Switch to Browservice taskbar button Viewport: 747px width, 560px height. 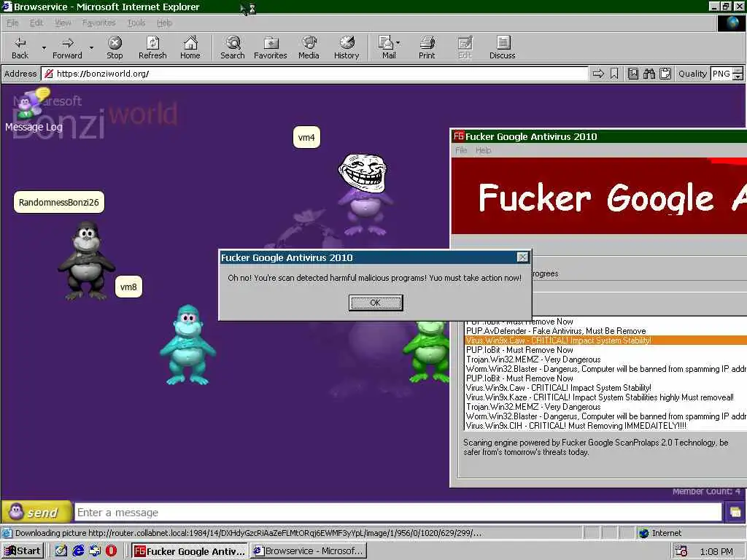(309, 551)
